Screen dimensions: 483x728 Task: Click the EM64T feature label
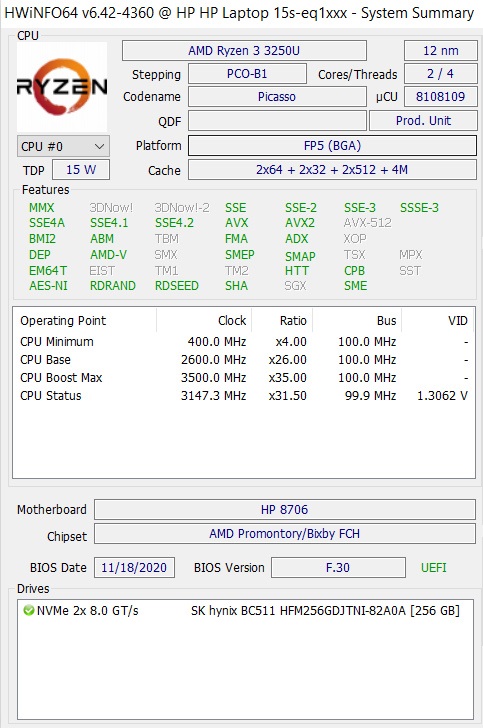pos(48,271)
